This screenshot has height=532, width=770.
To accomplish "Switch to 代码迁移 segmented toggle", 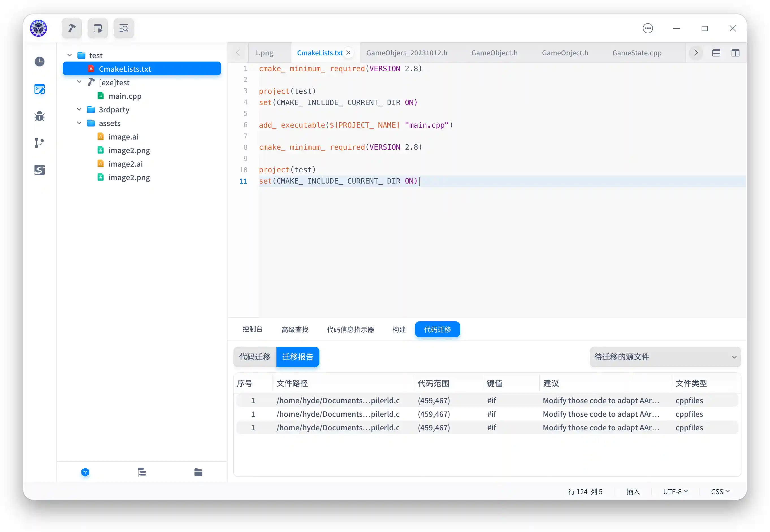I will [x=255, y=357].
